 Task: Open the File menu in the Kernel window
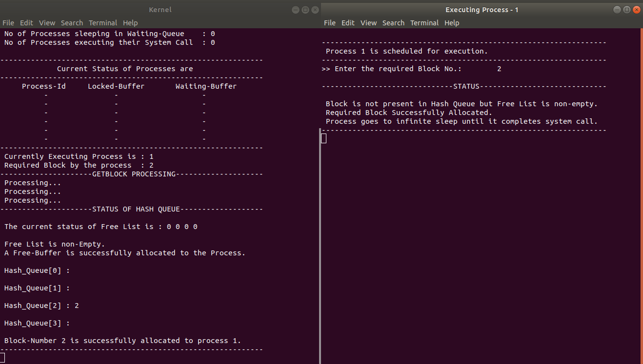point(8,22)
